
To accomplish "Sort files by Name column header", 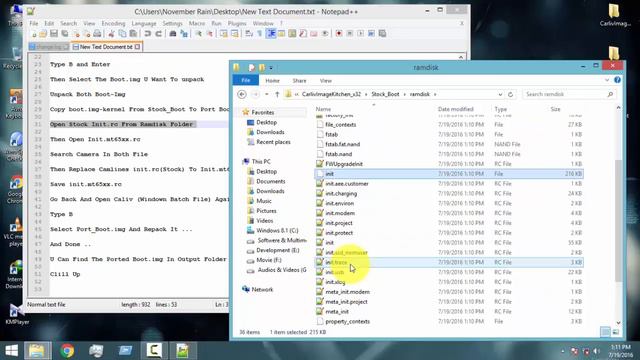I will pos(323,109).
